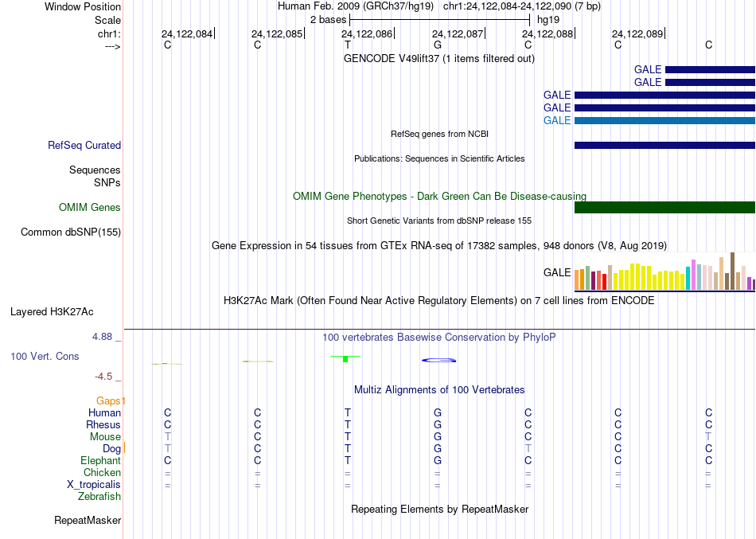Click the 24,122,084 position label
756x539 pixels.
tap(186, 33)
